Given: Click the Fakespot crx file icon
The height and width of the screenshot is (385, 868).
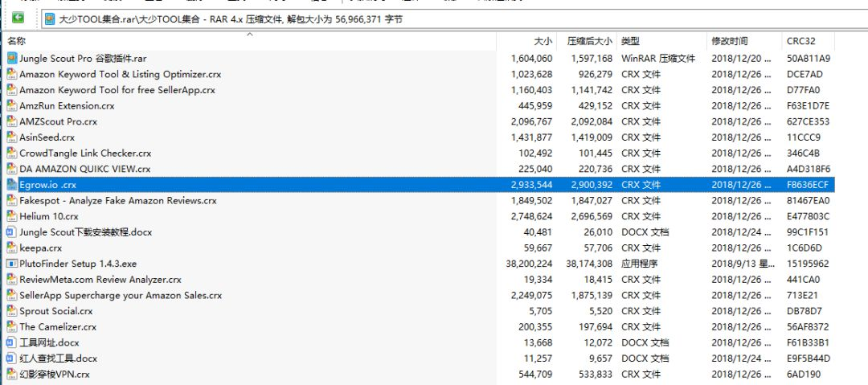Looking at the screenshot, I should (x=11, y=200).
